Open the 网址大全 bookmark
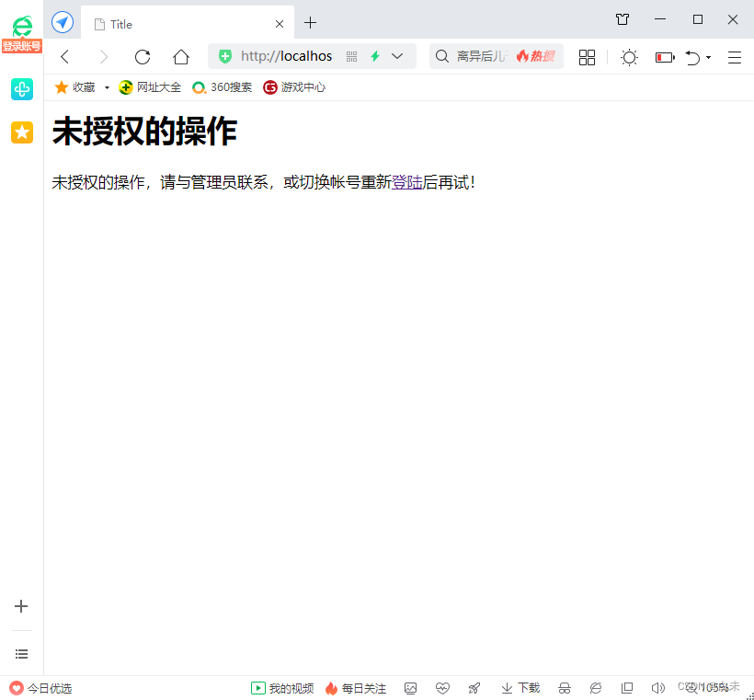 coord(150,87)
